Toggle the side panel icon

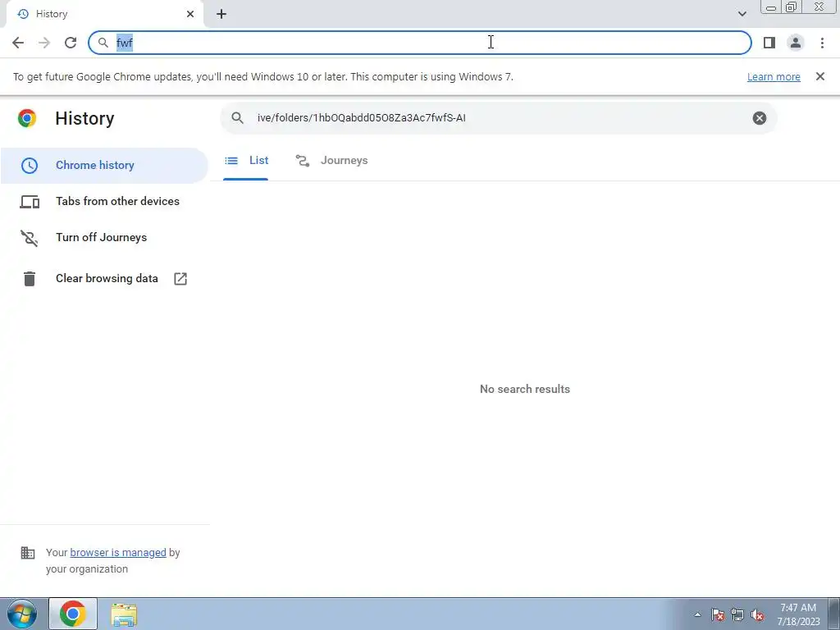pos(769,43)
